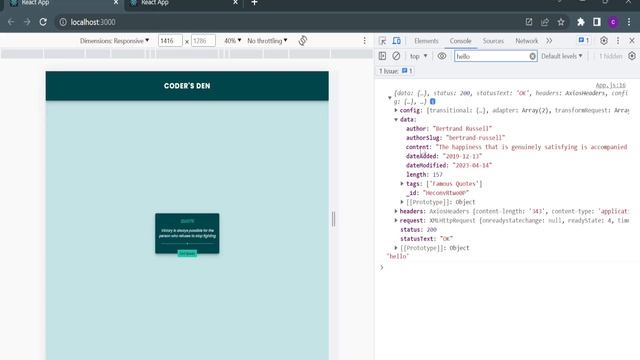Clear the console output

point(396,56)
